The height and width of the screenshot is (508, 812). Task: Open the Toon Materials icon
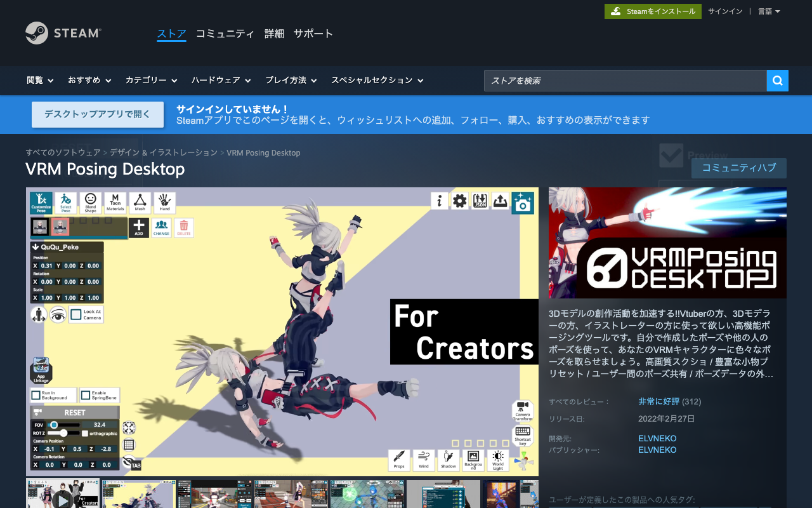coord(115,203)
